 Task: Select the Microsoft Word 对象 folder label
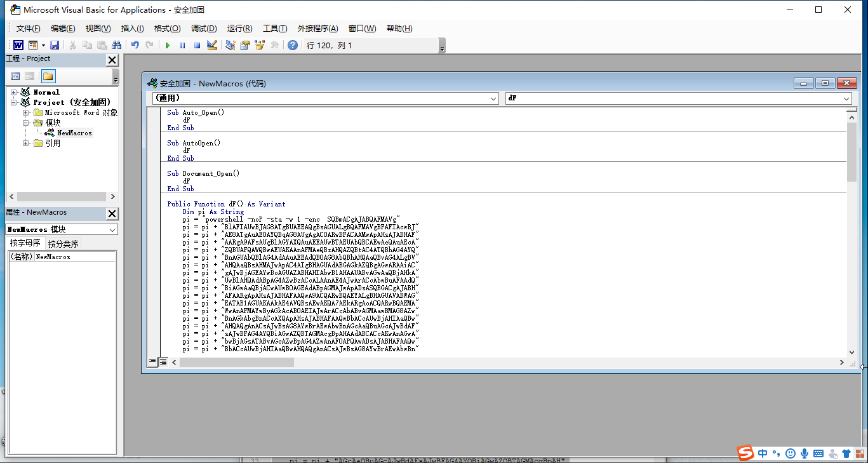click(x=81, y=112)
